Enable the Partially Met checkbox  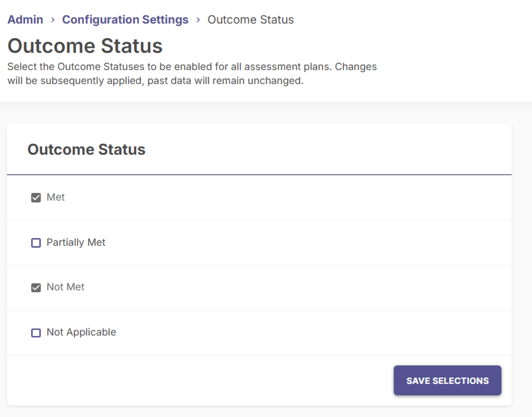coord(36,243)
